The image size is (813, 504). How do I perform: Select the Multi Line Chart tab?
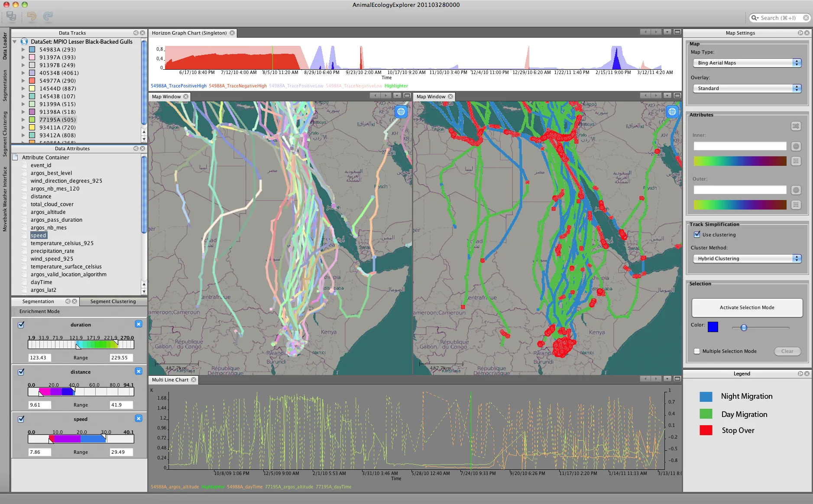(x=170, y=380)
